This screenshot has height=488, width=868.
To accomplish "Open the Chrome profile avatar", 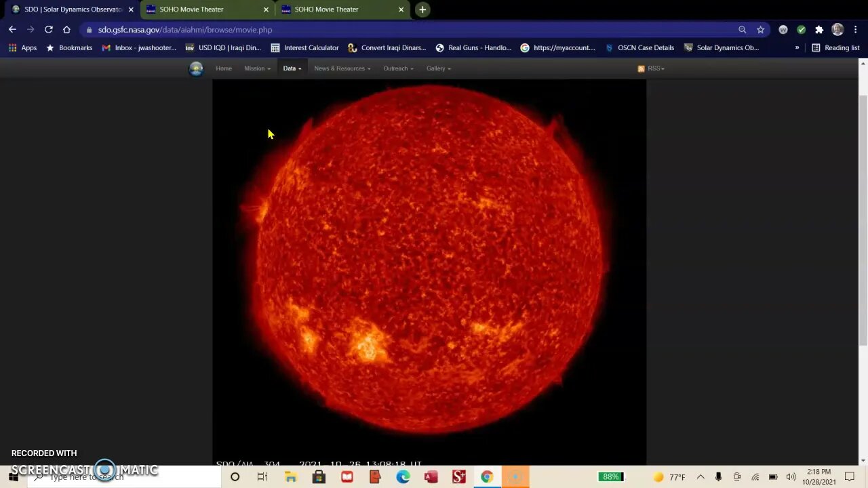I will coord(837,30).
